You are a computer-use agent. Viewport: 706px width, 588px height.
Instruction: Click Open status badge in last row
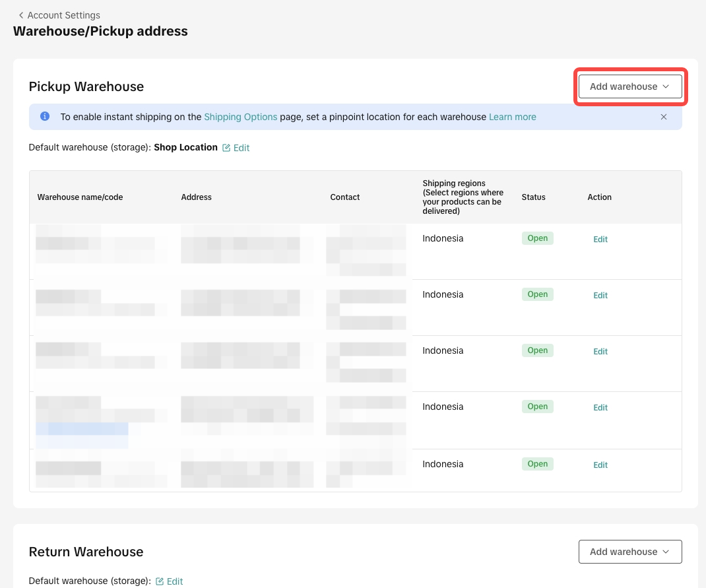(537, 464)
